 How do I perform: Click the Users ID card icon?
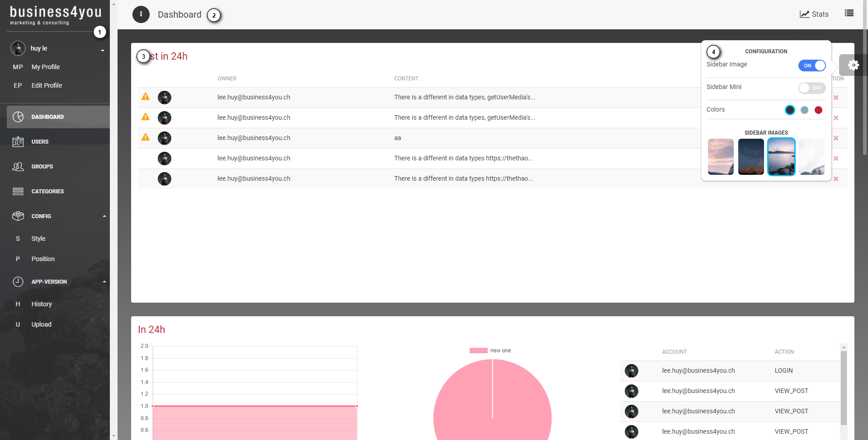click(x=18, y=142)
